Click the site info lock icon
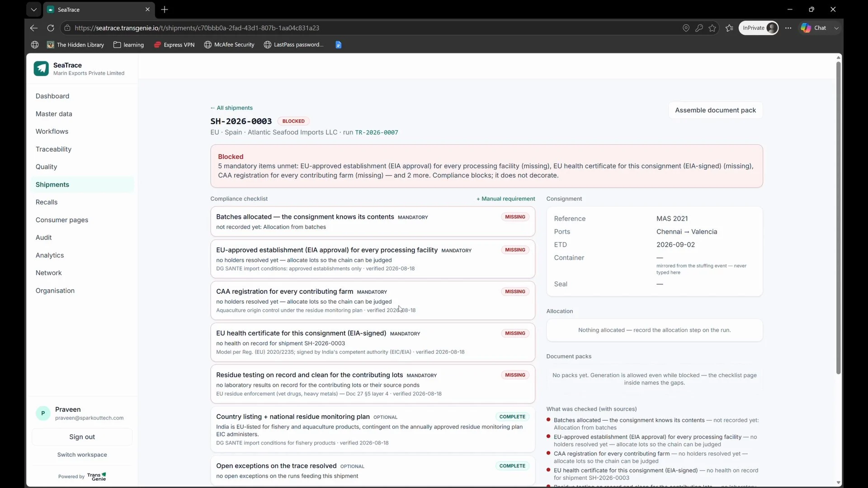 point(67,28)
